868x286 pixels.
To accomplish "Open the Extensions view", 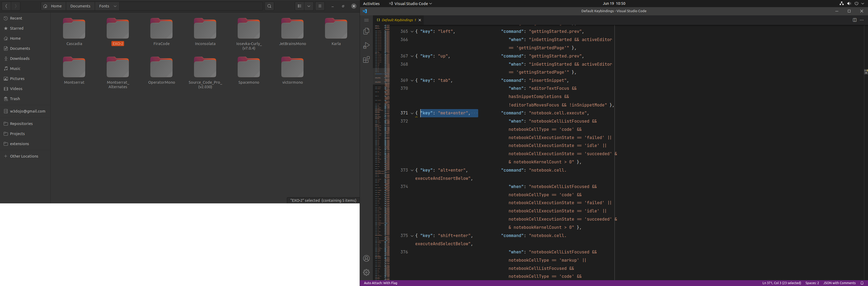I will 366,60.
